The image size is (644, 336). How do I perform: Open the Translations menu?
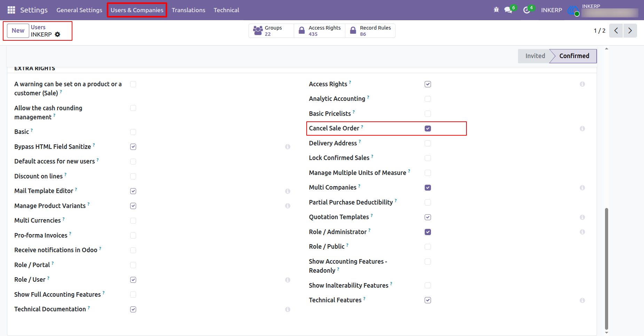188,10
